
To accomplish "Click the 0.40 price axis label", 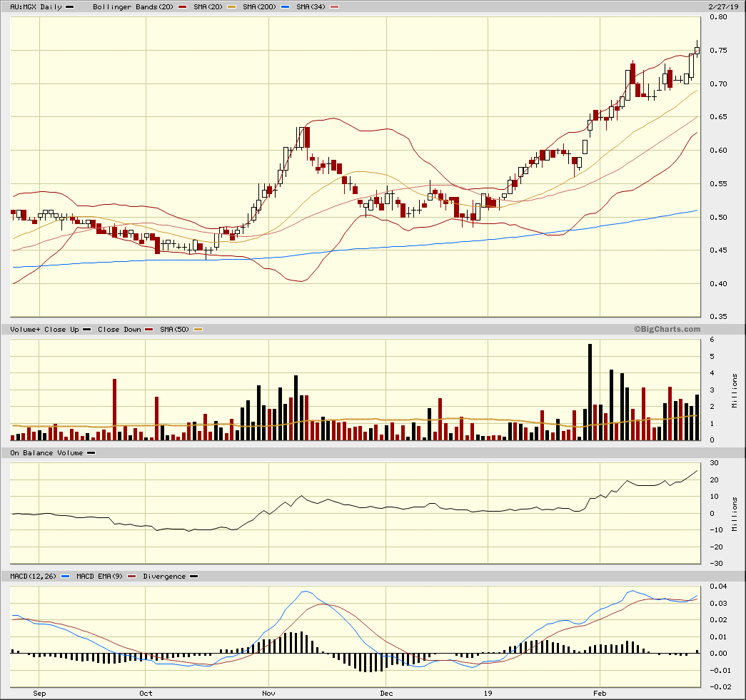I will (718, 283).
